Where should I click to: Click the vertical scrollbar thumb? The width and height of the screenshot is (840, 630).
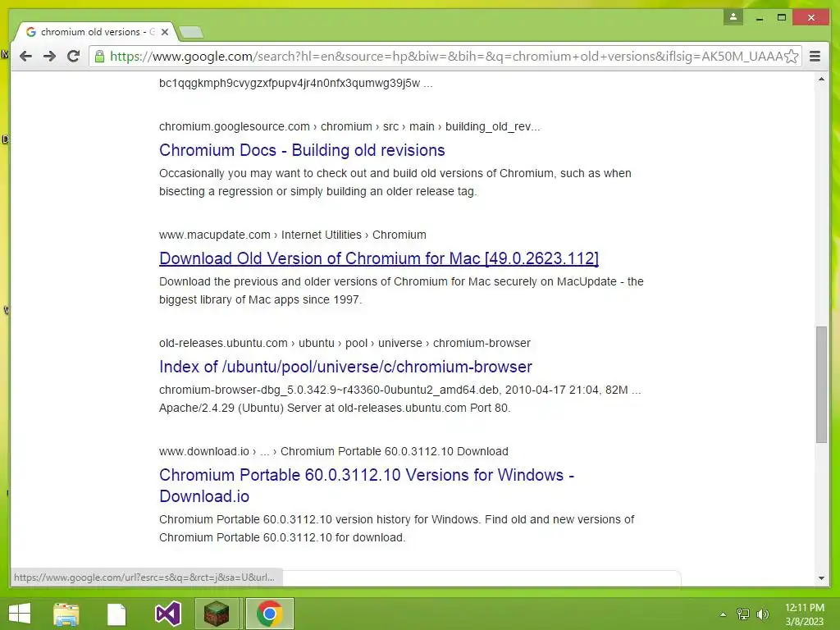821,384
